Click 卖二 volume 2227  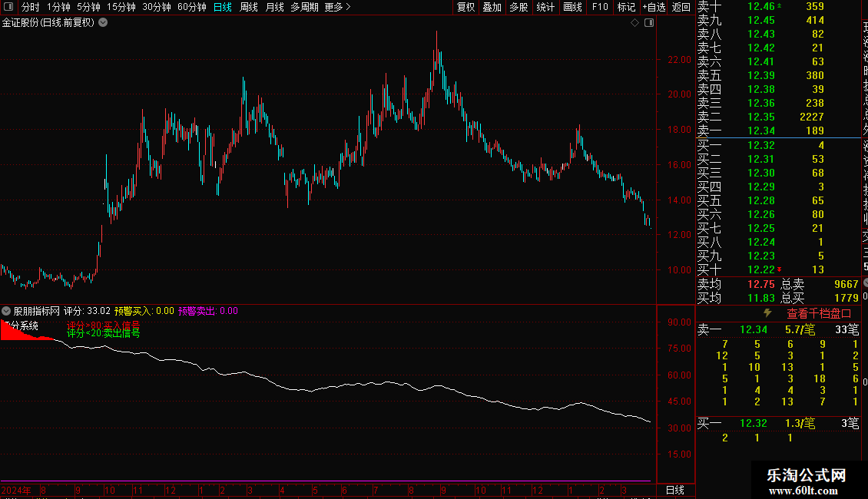(811, 117)
